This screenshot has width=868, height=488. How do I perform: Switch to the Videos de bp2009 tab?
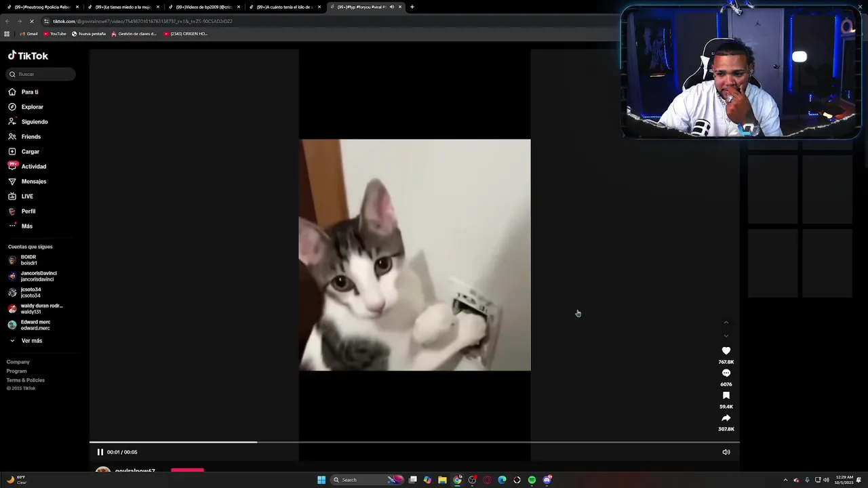pos(203,7)
